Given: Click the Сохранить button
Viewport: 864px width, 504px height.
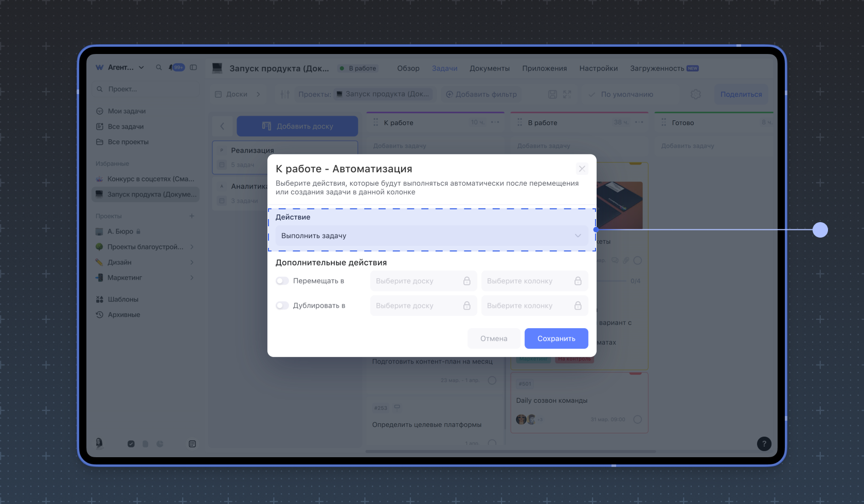Looking at the screenshot, I should pyautogui.click(x=556, y=338).
